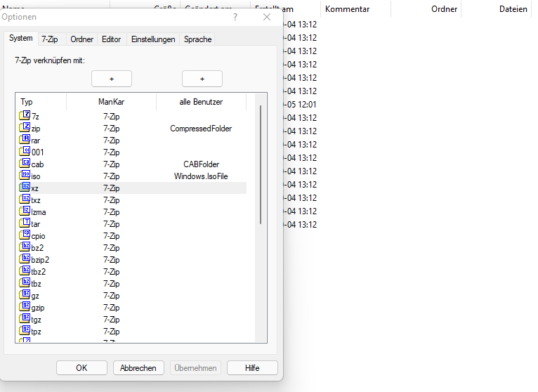Click the txz file type icon
538x392 pixels.
25,199
